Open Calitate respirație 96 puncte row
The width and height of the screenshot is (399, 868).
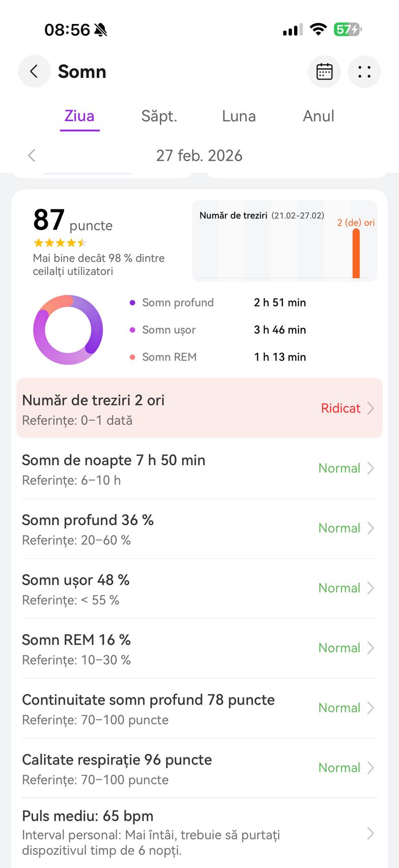click(199, 768)
